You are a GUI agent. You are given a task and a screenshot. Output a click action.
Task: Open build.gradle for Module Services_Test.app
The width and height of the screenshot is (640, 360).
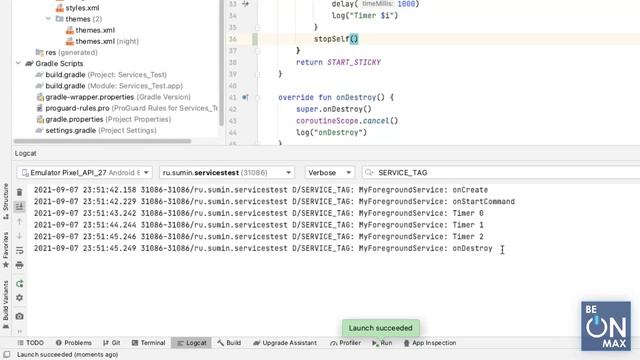tap(109, 86)
